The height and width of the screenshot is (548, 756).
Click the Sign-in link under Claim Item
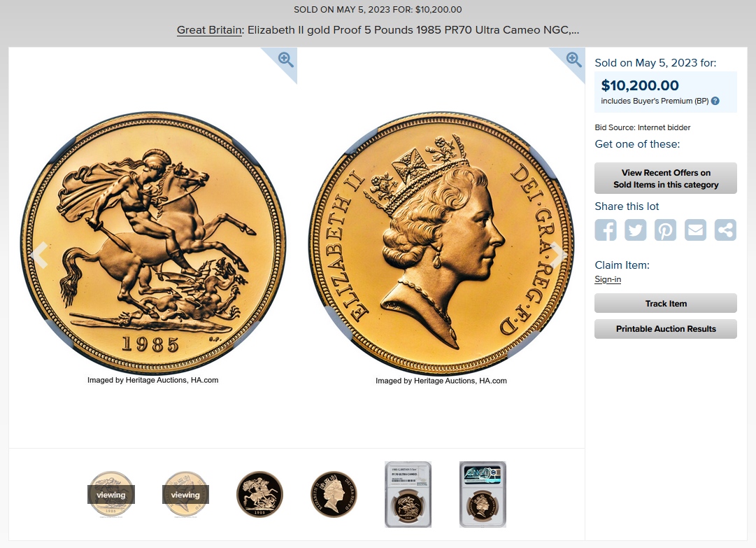click(608, 279)
